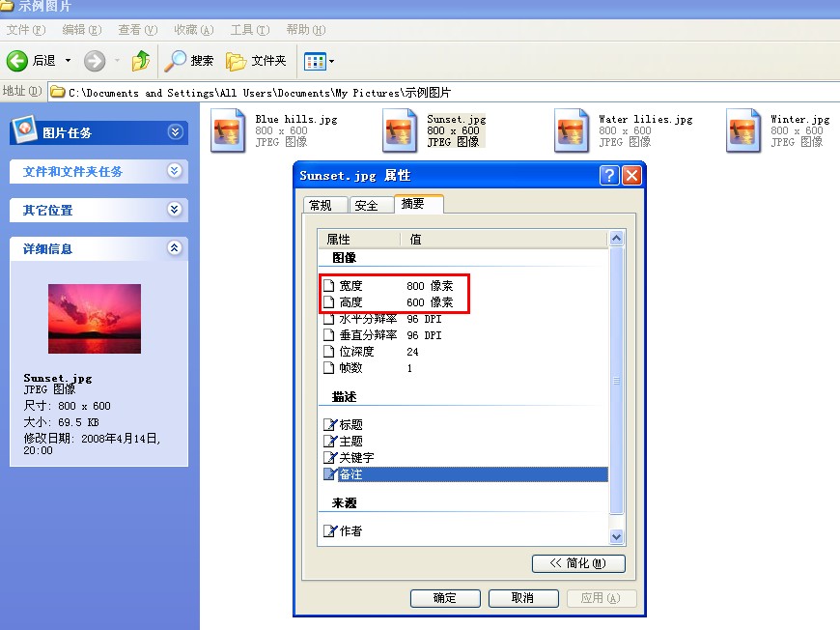Screen dimensions: 840x630
Task: Click the property list scrollbar thumb
Action: [x=617, y=381]
